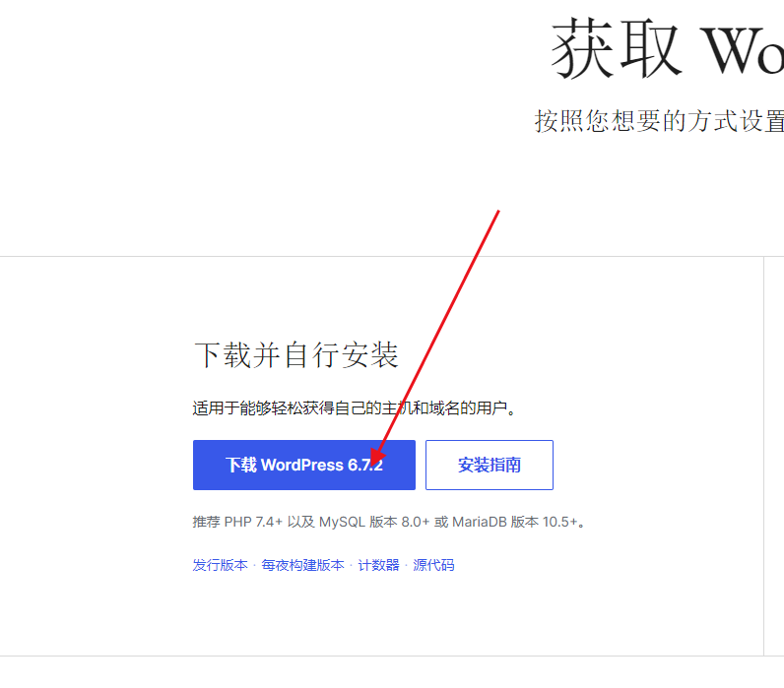The image size is (784, 688).
Task: Open the 安装指南 installation guide
Action: pyautogui.click(x=489, y=465)
